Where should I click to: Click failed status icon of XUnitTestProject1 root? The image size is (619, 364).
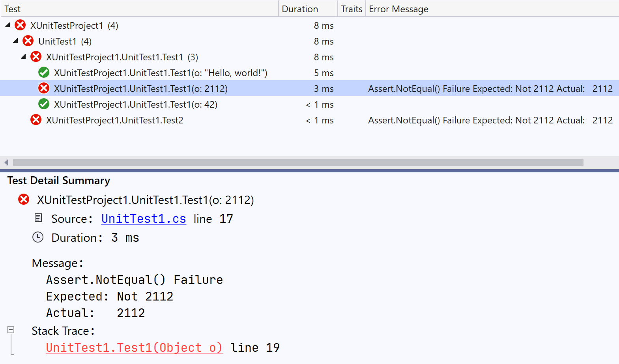tap(20, 25)
